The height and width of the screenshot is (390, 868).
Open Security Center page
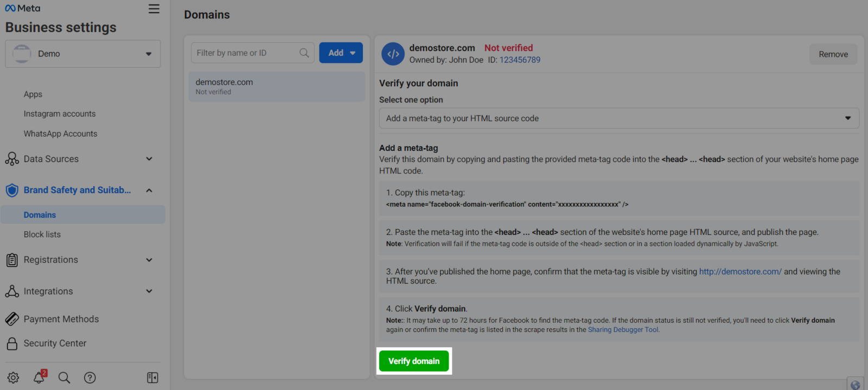click(55, 343)
